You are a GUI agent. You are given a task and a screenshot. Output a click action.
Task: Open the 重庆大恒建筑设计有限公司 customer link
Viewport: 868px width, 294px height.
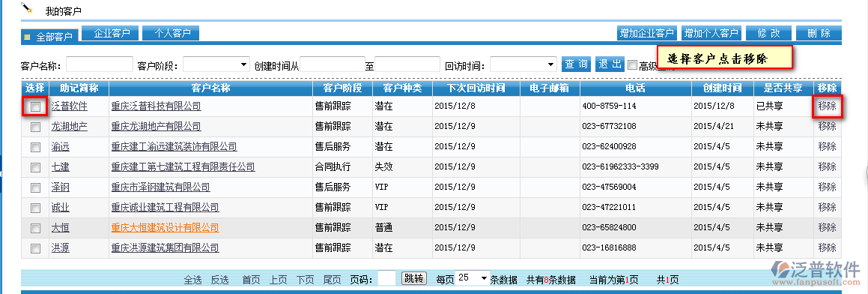pos(165,227)
